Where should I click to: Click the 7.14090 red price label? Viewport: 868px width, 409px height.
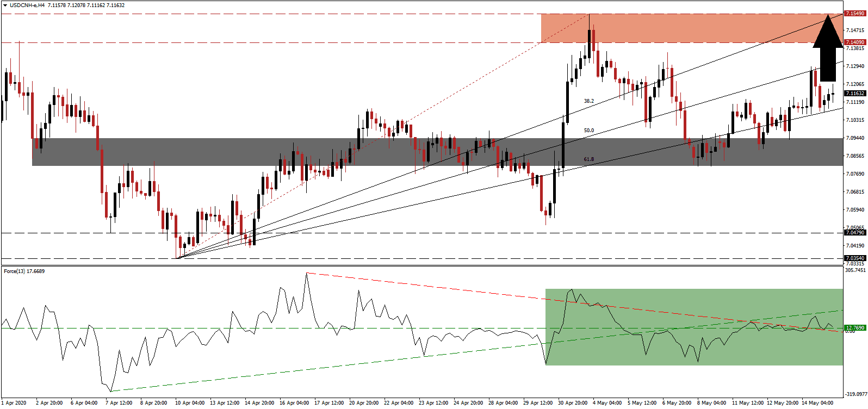tap(854, 42)
